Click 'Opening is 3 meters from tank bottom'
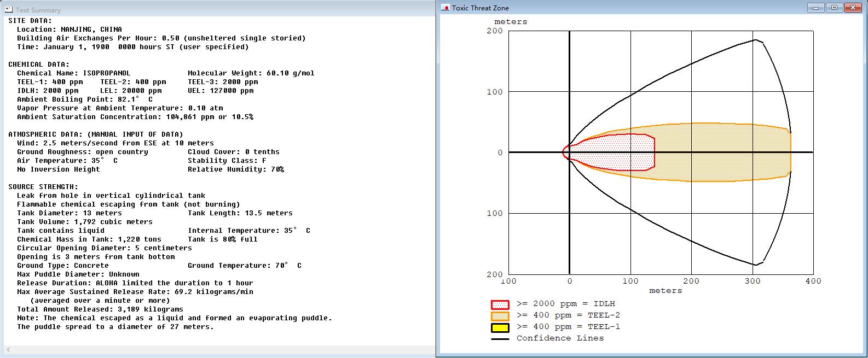The height and width of the screenshot is (358, 868). click(x=96, y=257)
